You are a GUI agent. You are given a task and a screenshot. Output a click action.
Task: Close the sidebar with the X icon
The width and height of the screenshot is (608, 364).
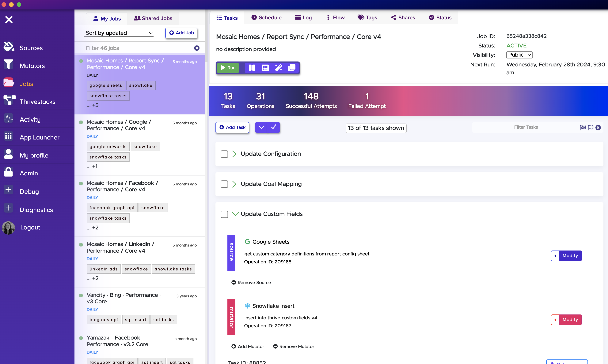9,20
